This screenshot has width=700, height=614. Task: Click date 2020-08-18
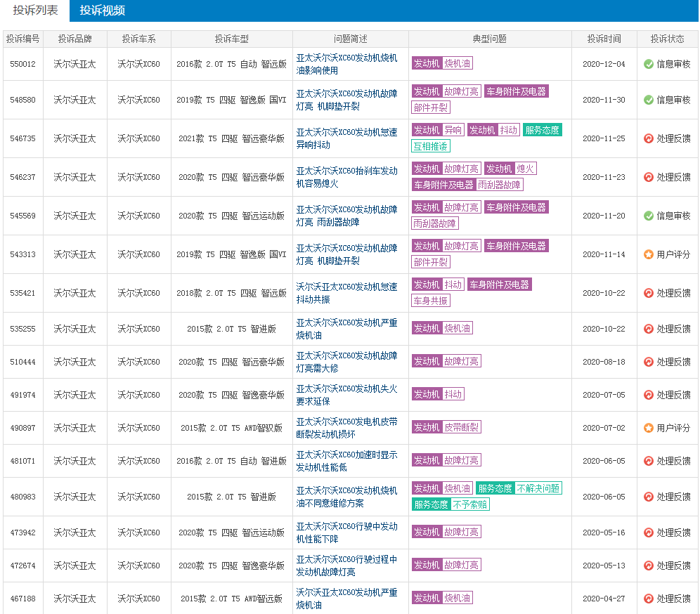(604, 362)
